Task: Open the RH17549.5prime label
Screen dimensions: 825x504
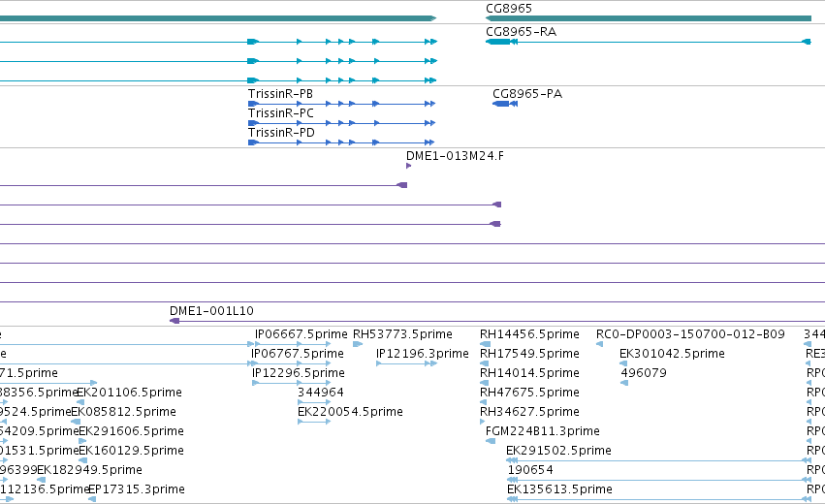Action: pos(529,354)
